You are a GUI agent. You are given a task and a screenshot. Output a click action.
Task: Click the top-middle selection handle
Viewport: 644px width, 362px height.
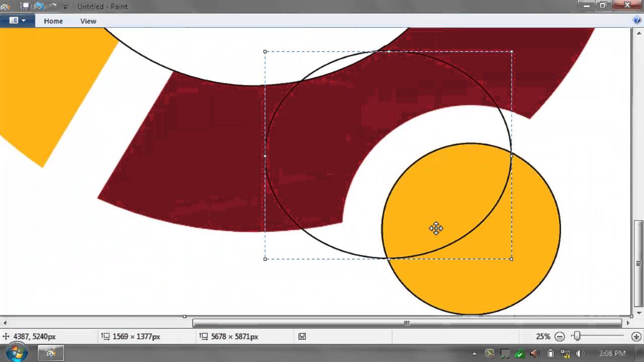click(388, 51)
